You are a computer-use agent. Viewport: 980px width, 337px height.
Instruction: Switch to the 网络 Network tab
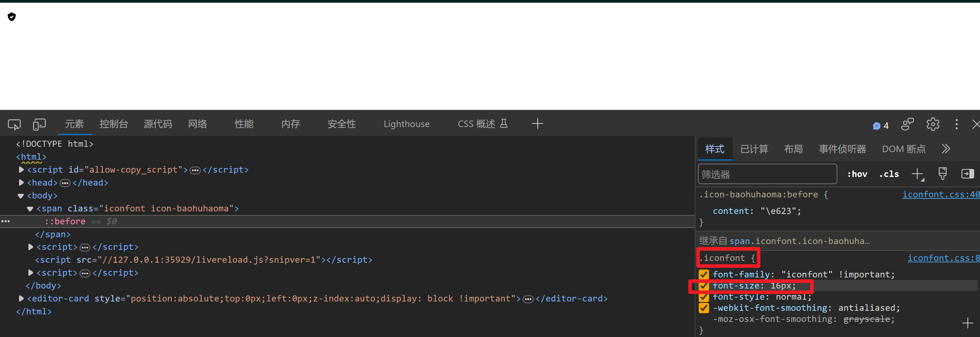click(x=198, y=124)
